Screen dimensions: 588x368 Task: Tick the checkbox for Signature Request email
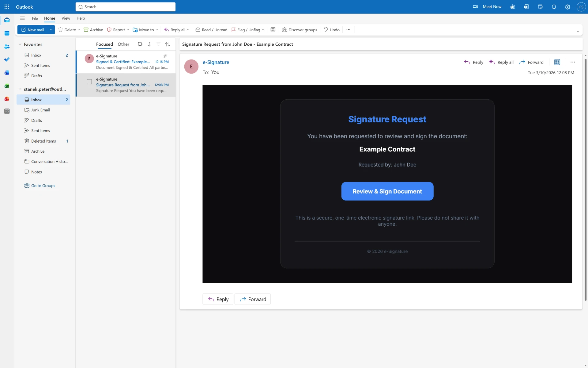pyautogui.click(x=89, y=82)
